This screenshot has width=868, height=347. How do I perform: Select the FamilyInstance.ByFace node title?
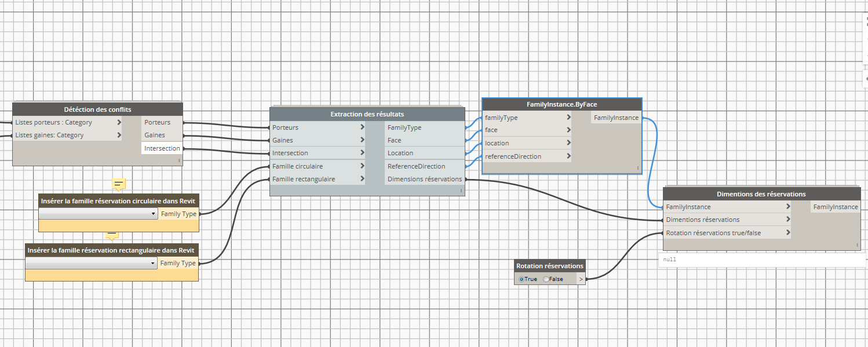561,104
